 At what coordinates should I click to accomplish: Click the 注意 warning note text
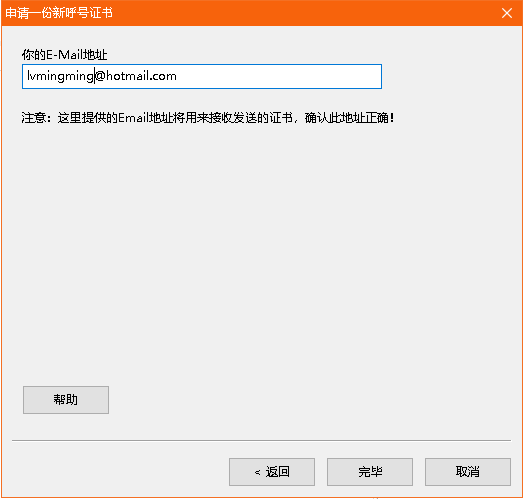(x=208, y=118)
